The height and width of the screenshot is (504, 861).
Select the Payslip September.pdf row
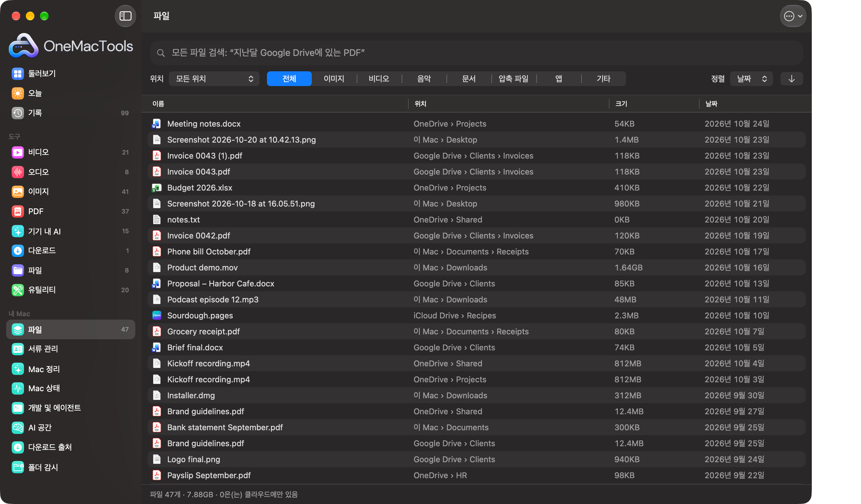click(x=476, y=475)
